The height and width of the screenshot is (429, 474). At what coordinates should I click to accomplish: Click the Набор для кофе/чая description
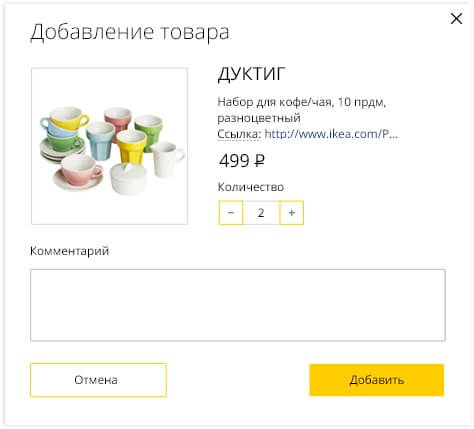click(302, 110)
